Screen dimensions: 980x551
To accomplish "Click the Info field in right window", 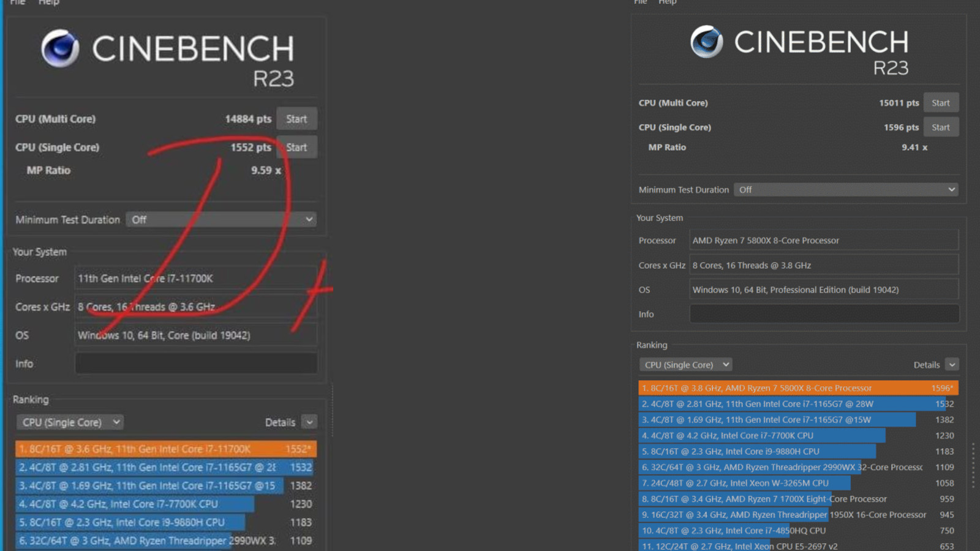I will pyautogui.click(x=824, y=314).
